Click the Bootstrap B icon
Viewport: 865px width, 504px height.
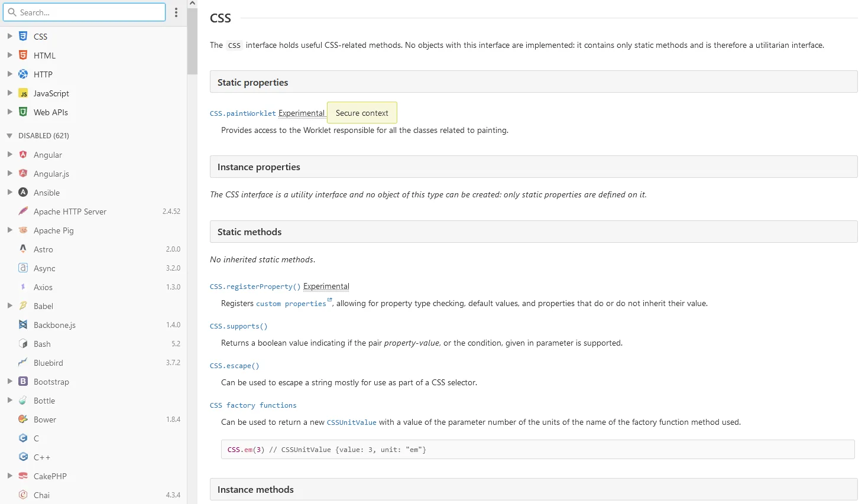pos(23,382)
